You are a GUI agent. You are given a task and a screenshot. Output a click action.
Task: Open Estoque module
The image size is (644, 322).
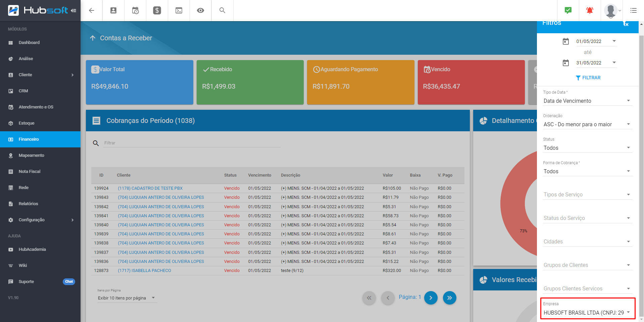coord(40,123)
